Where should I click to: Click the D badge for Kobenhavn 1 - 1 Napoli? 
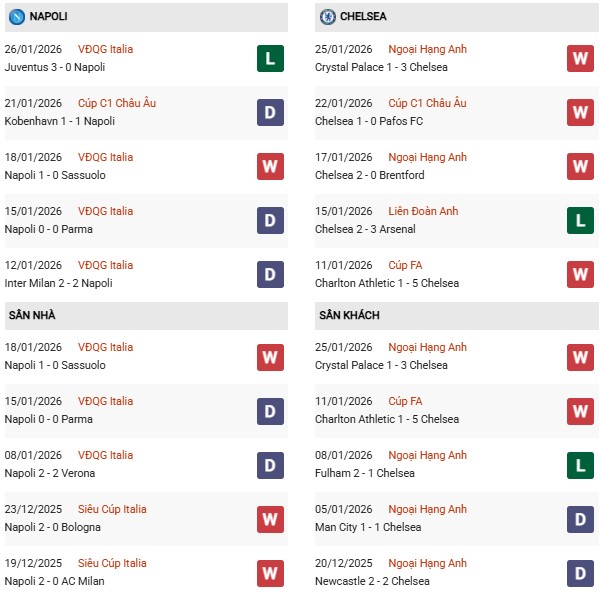(270, 112)
